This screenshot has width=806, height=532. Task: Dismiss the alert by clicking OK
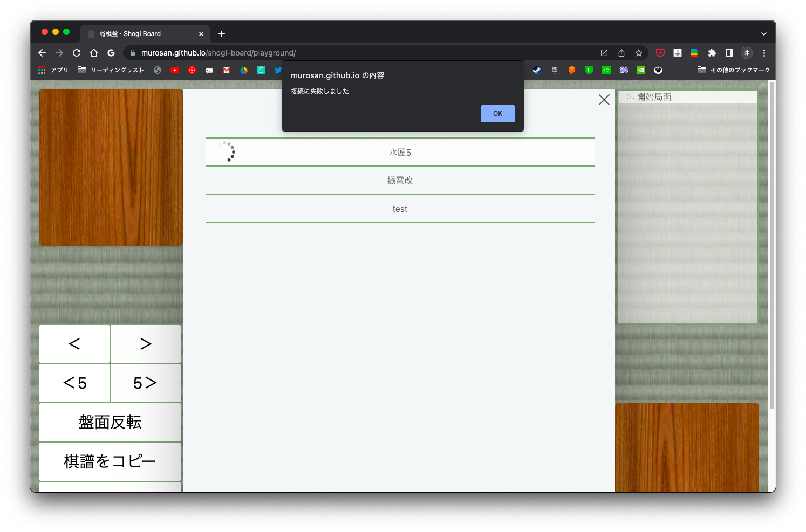[x=497, y=114]
